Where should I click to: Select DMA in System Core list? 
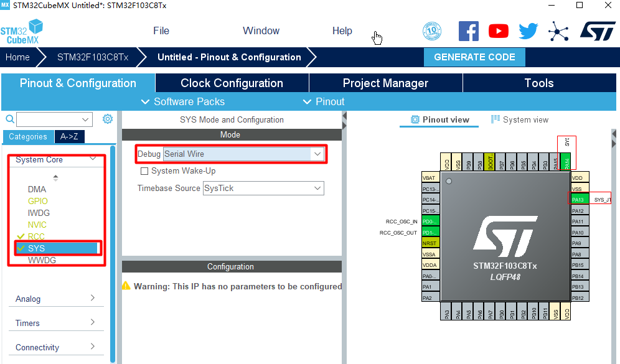click(x=37, y=189)
